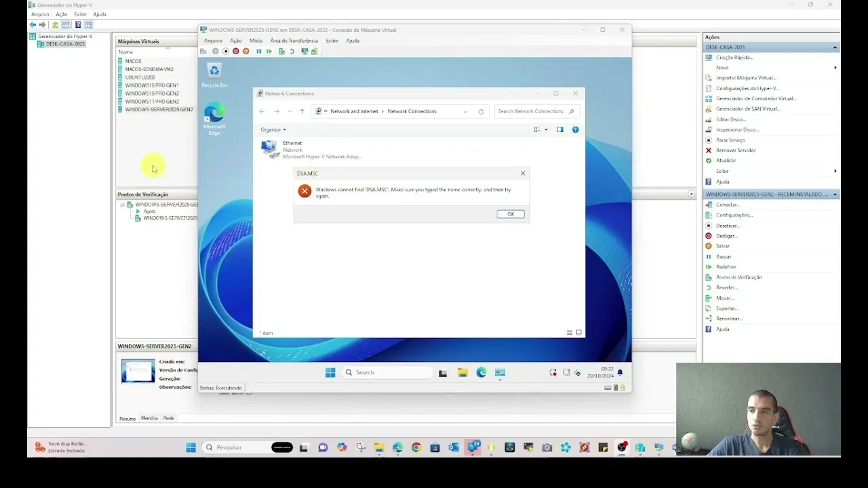Click OK in the DSA.MSC error dialog
The height and width of the screenshot is (488, 868).
pyautogui.click(x=511, y=214)
